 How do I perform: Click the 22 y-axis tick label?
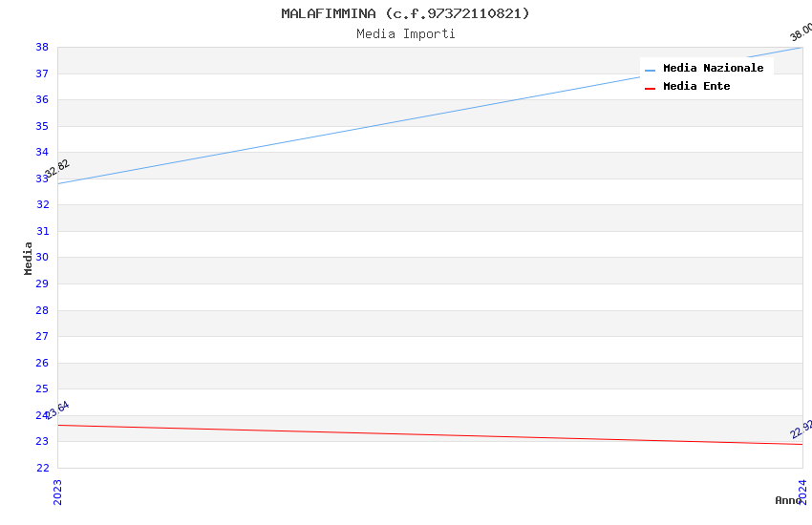(42, 468)
